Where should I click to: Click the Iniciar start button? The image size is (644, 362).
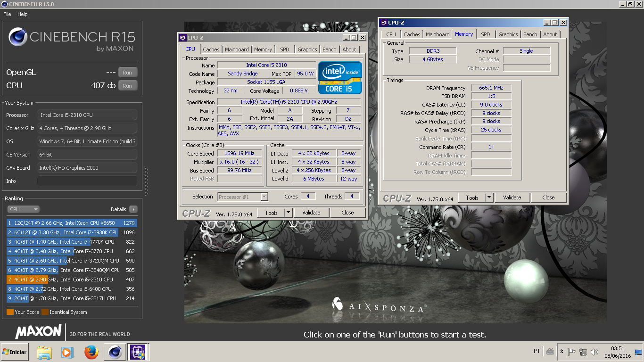tap(15, 352)
